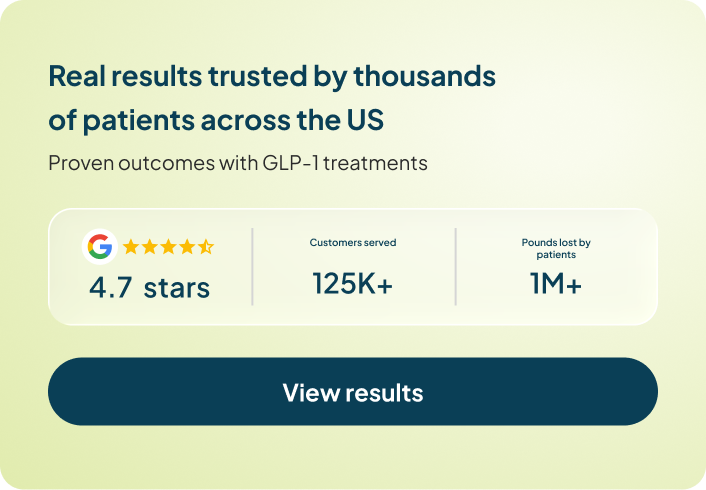Click the third rating star

[x=168, y=246]
